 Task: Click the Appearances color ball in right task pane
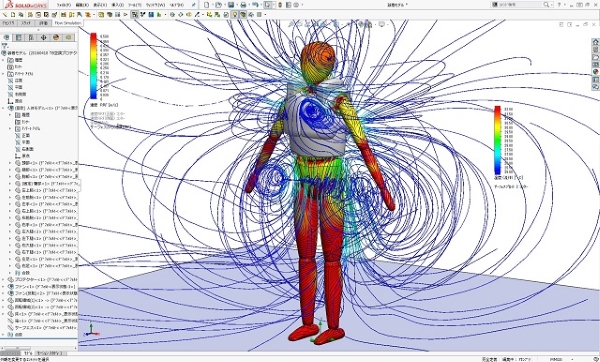(595, 72)
